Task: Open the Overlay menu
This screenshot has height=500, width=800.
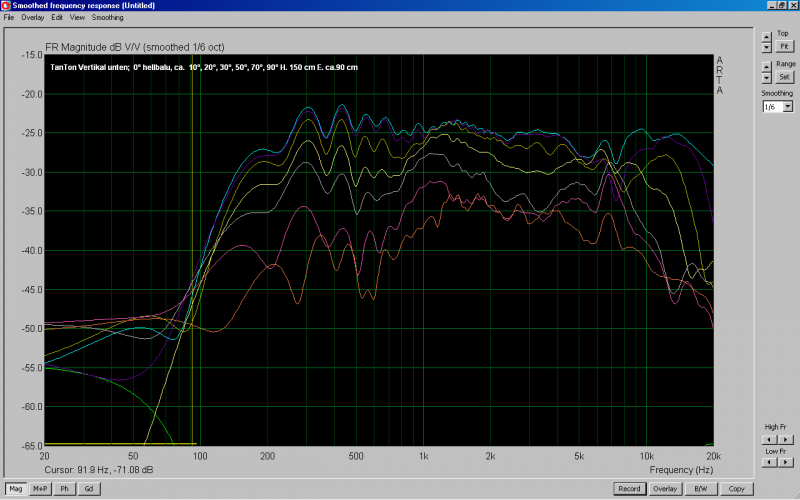Action: point(33,18)
